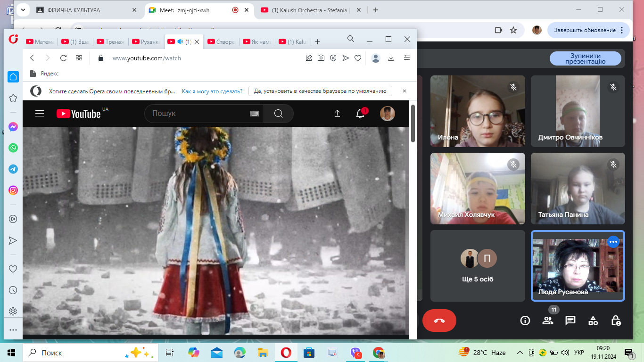Open the Opera downloads icon
This screenshot has width=644, height=362.
tap(391, 58)
